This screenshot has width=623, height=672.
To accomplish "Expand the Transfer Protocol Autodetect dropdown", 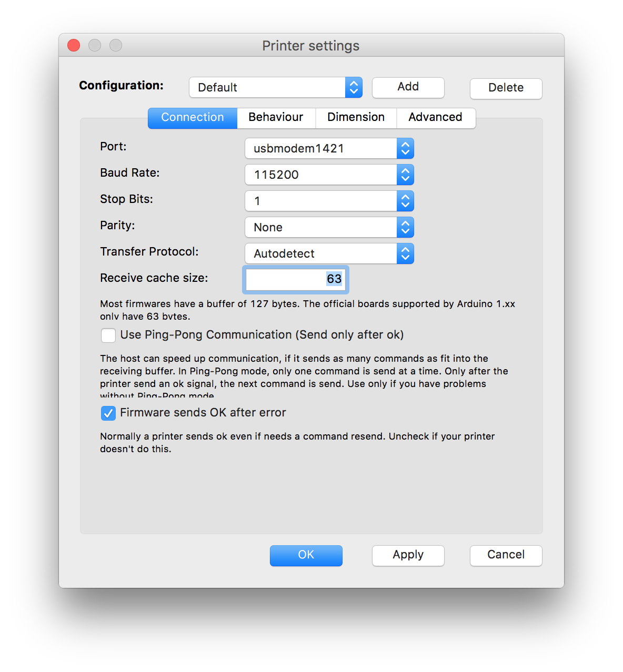I will (x=329, y=253).
